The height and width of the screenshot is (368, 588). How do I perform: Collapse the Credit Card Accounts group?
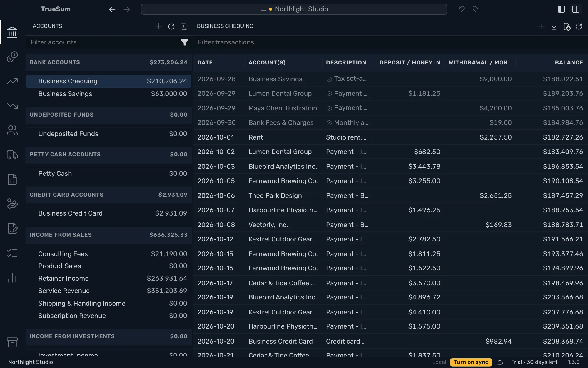point(108,195)
